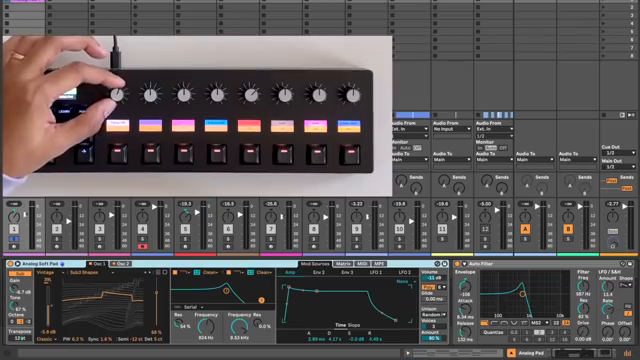The image size is (640, 360).
Task: Open track 11 No Input dropdown
Action: coord(451,129)
